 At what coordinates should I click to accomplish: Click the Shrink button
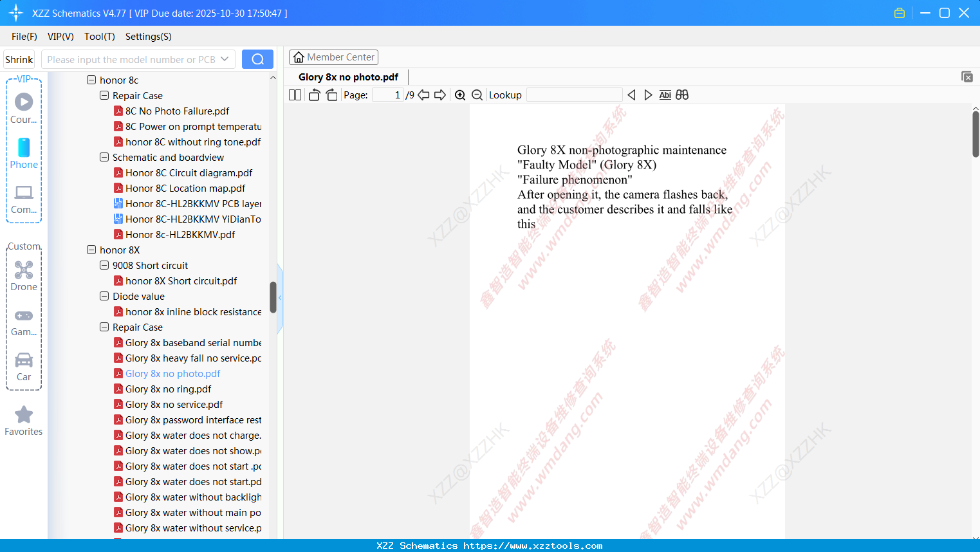click(19, 59)
